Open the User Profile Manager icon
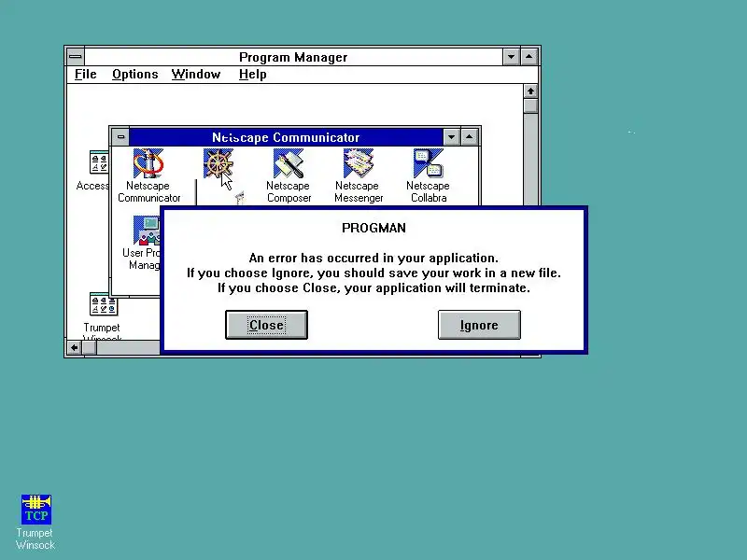Screen dimensions: 747x560 147,231
